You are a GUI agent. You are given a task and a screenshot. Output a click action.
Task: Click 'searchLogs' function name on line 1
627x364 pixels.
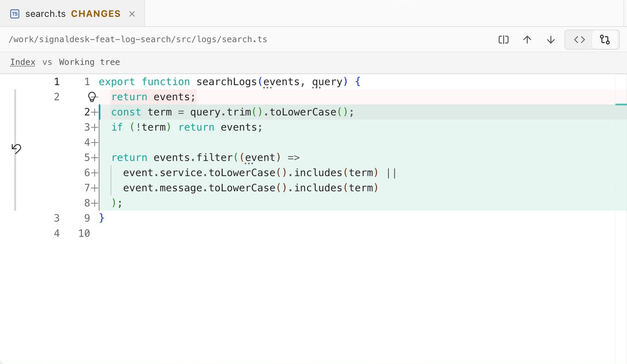(227, 82)
